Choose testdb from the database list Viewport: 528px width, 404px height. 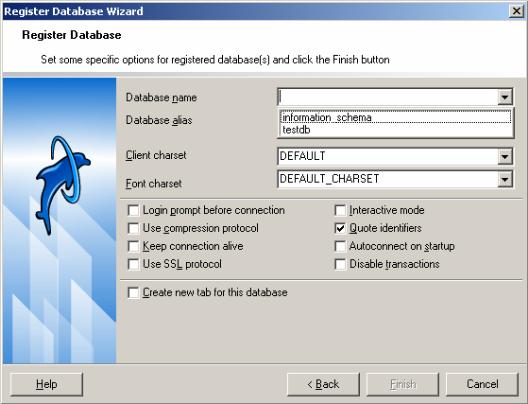(x=395, y=130)
